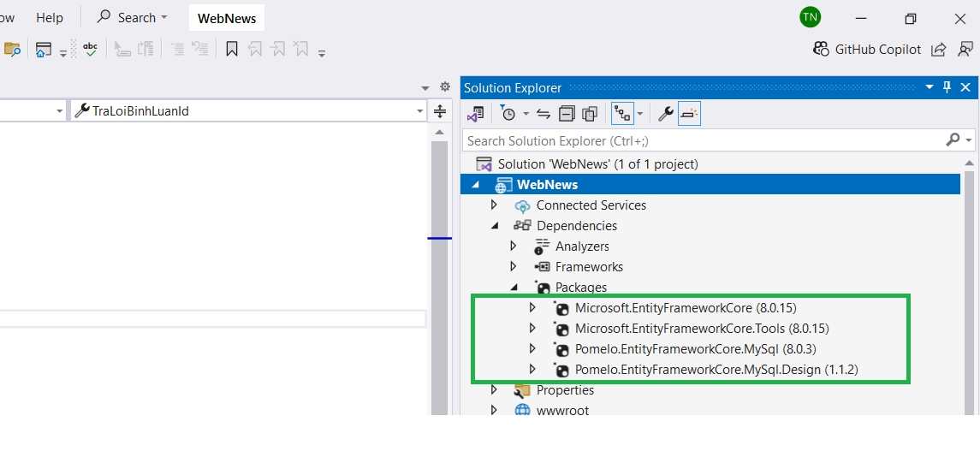The image size is (980, 475).
Task: Collapse the Dependencies node
Action: (494, 226)
